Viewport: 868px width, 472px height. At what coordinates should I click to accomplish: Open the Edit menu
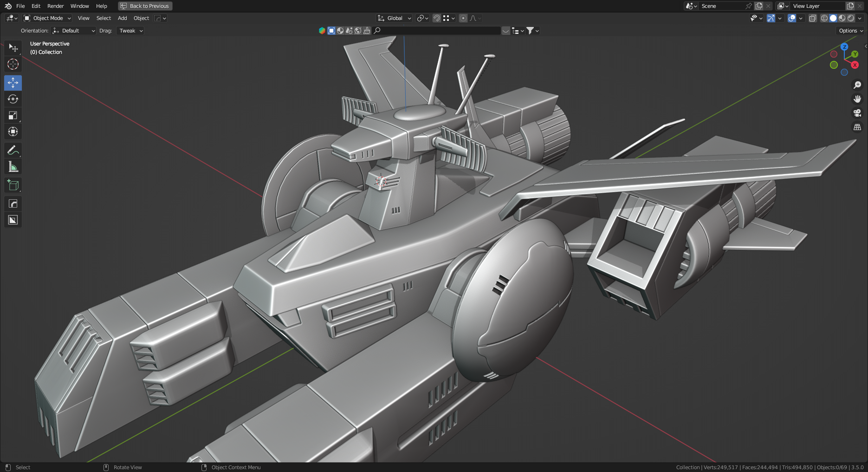point(36,6)
